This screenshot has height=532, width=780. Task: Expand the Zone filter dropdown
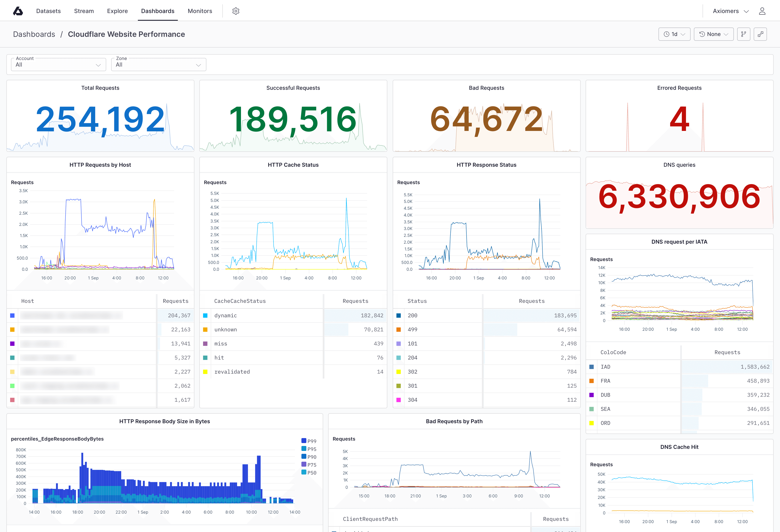point(158,65)
